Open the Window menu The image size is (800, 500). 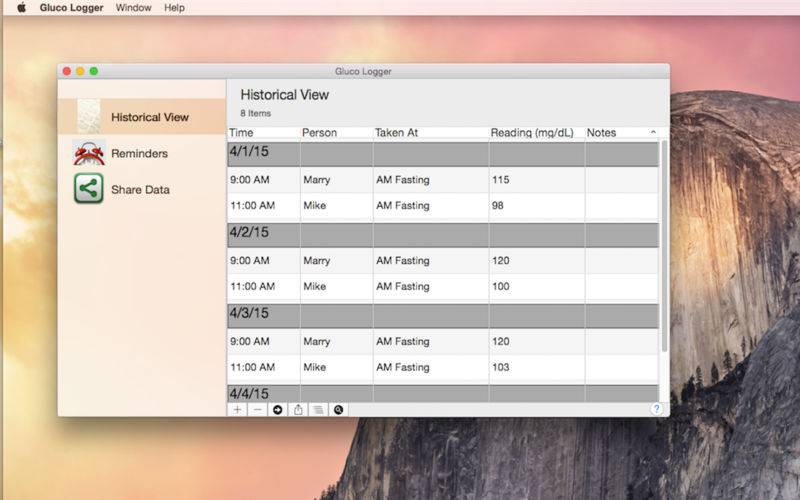[x=133, y=8]
